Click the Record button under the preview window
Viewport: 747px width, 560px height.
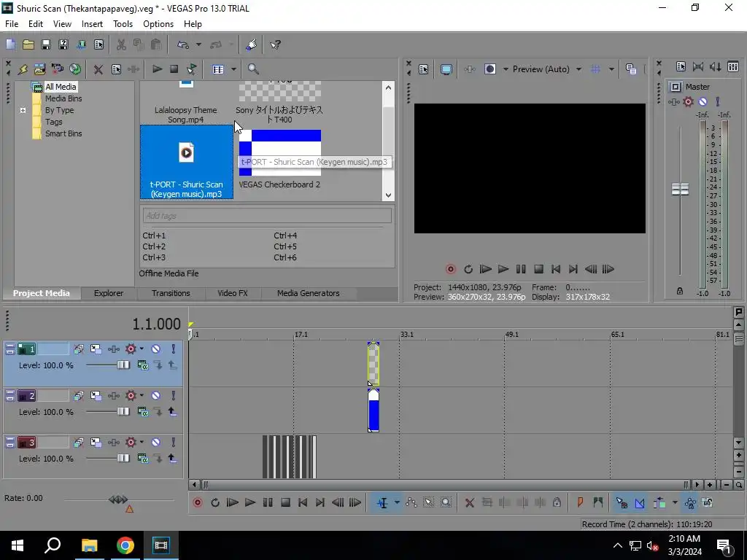[450, 269]
